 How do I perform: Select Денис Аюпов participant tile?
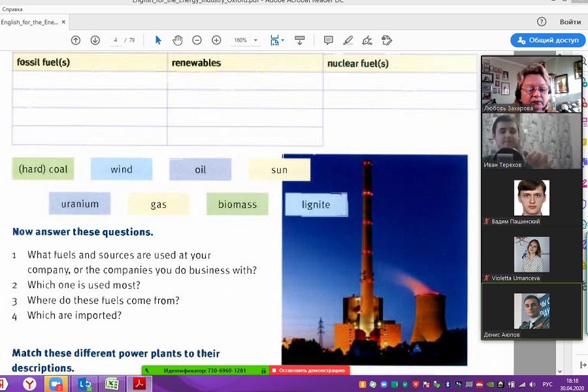click(x=532, y=312)
